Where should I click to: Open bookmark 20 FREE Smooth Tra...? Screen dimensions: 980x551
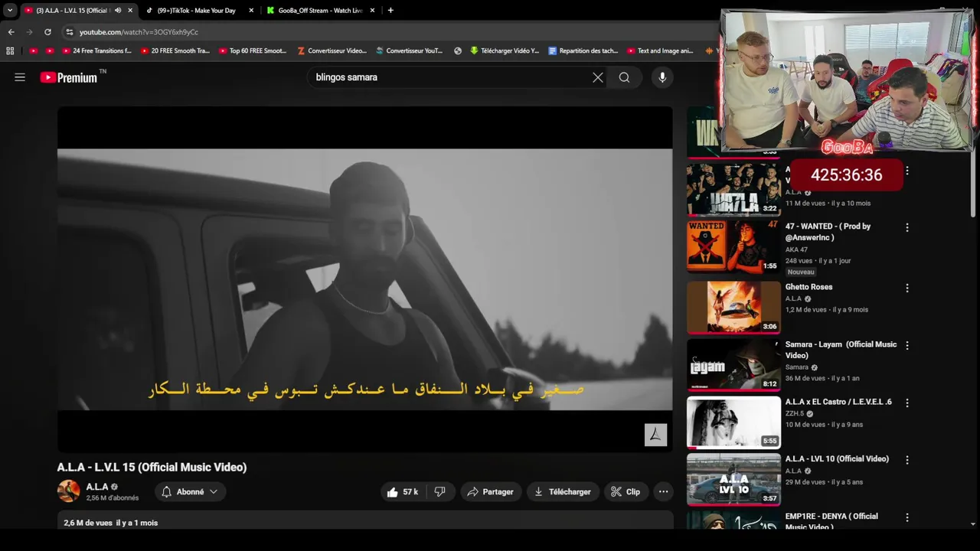click(175, 51)
